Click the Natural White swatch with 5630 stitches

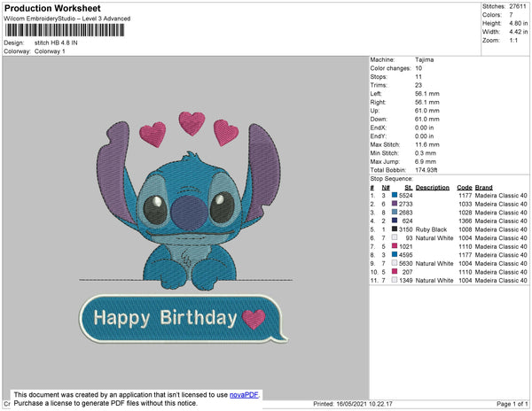395,263
